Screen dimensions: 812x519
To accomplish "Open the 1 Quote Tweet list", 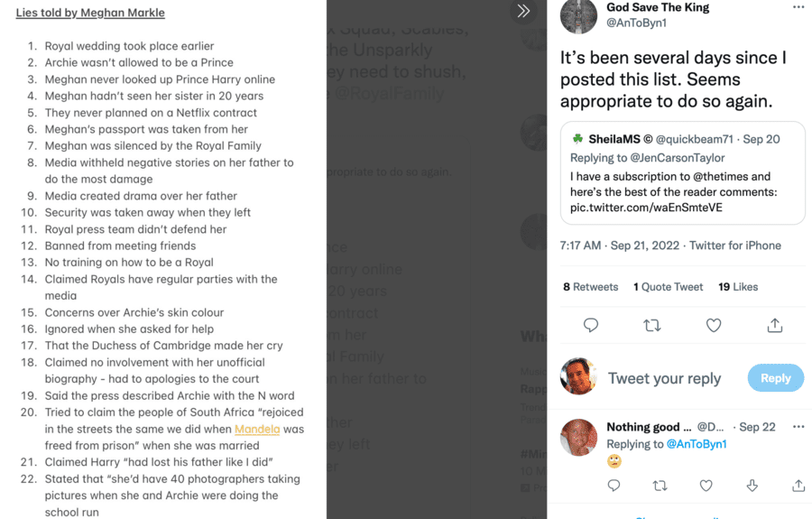I will pyautogui.click(x=668, y=287).
